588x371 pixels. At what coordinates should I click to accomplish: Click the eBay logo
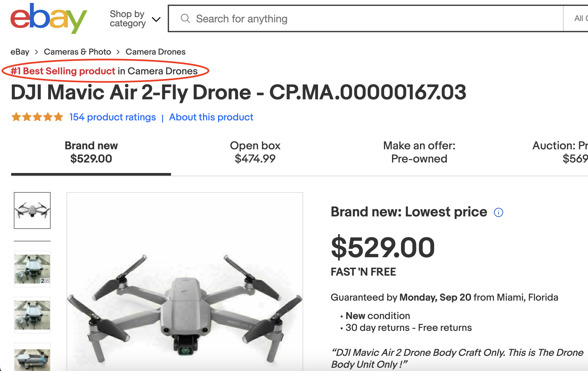point(49,18)
